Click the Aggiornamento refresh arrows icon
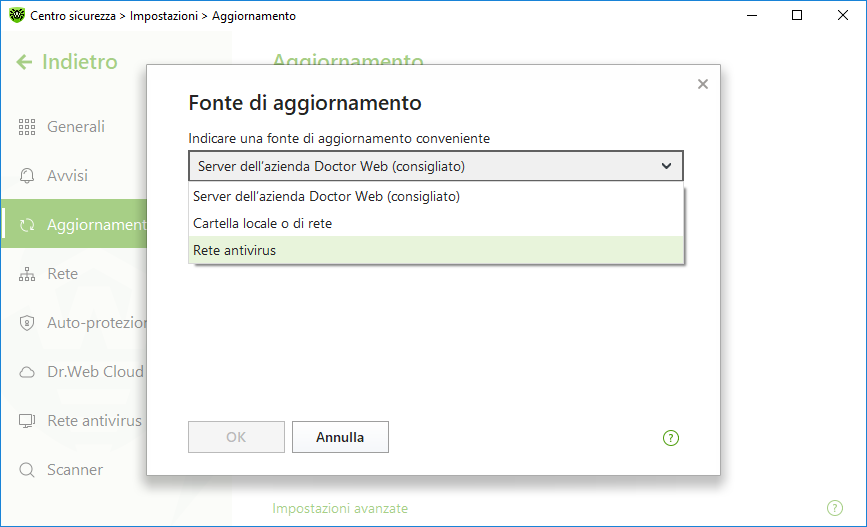 click(x=27, y=225)
